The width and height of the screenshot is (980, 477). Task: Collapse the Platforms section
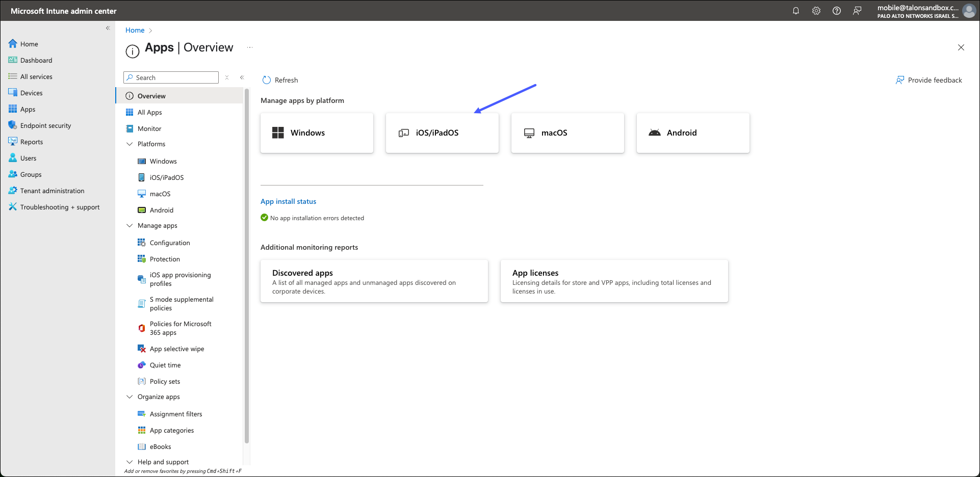tap(130, 144)
